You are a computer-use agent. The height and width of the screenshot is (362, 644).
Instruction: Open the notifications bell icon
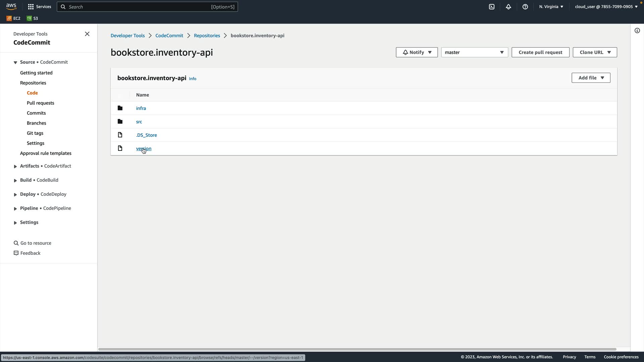coord(508,7)
